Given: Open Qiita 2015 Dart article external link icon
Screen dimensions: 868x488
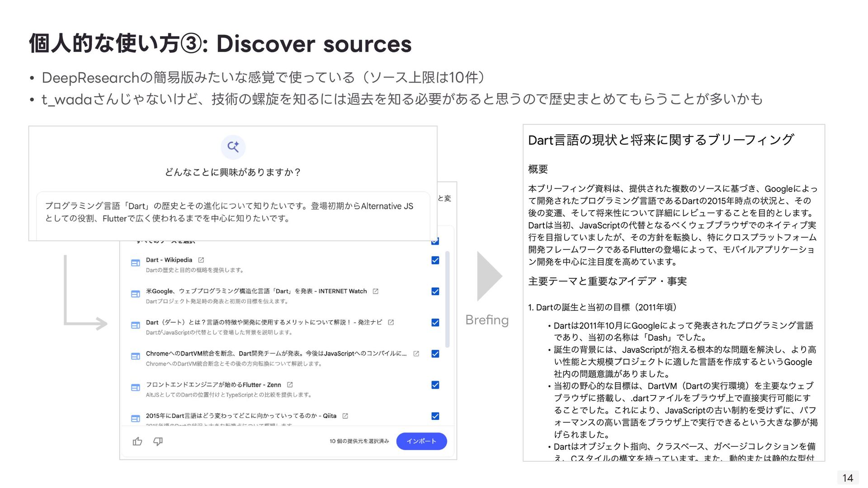Looking at the screenshot, I should point(345,416).
